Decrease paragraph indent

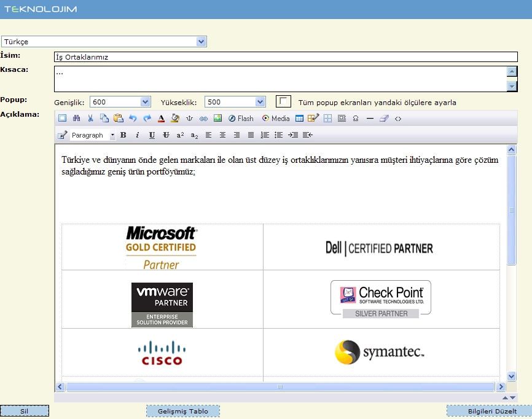[307, 135]
